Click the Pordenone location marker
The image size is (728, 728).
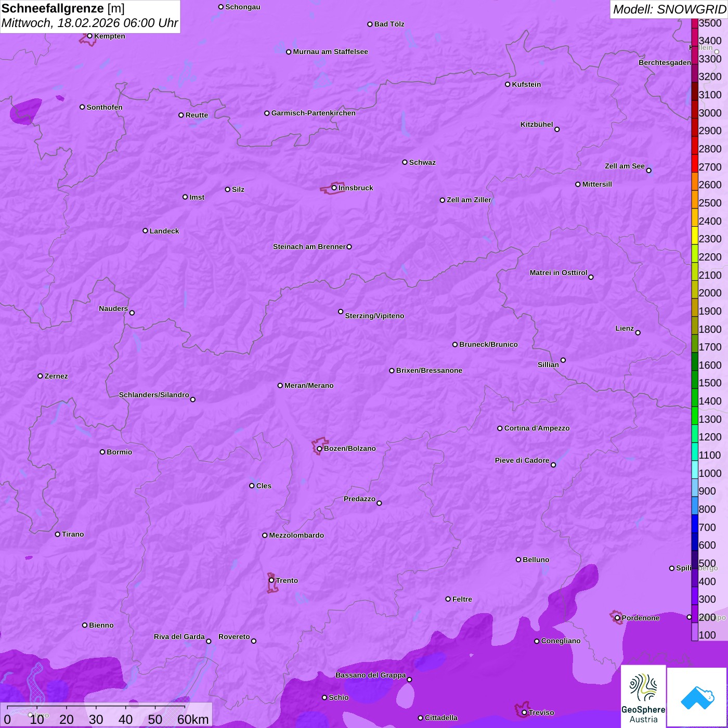click(617, 618)
